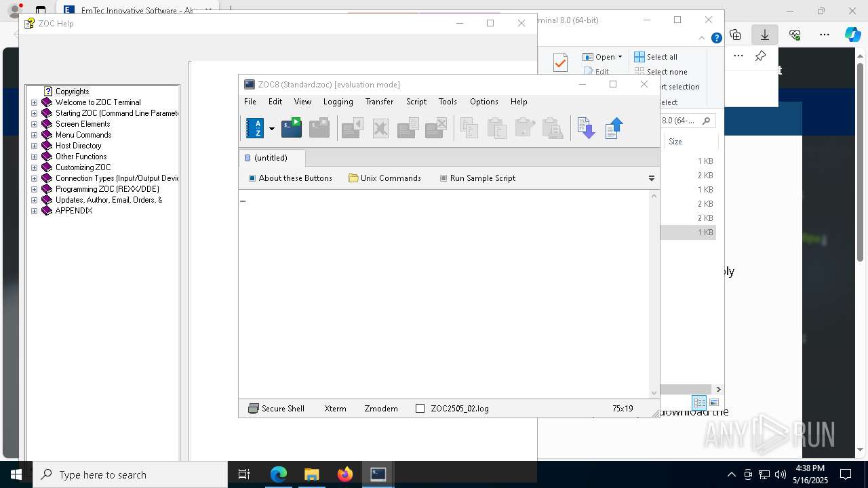This screenshot has width=868, height=488.
Task: Click the About these Buttons user button
Action: pos(290,178)
